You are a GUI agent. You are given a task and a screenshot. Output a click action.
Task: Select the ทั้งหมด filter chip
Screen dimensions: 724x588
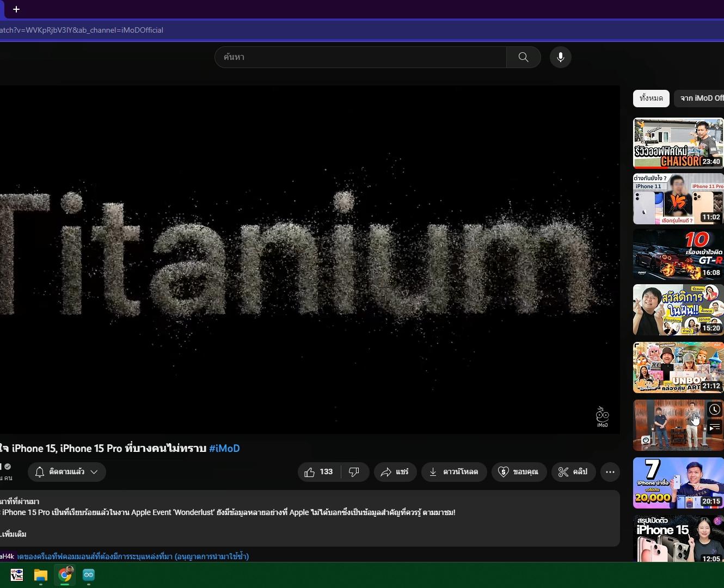pos(651,99)
